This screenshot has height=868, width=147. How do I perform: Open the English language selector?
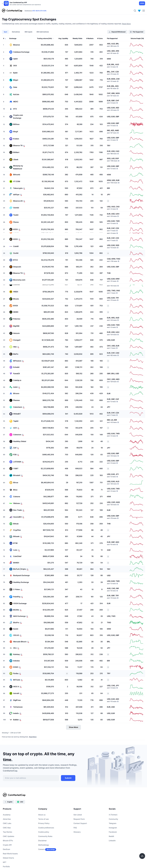click(x=8, y=802)
